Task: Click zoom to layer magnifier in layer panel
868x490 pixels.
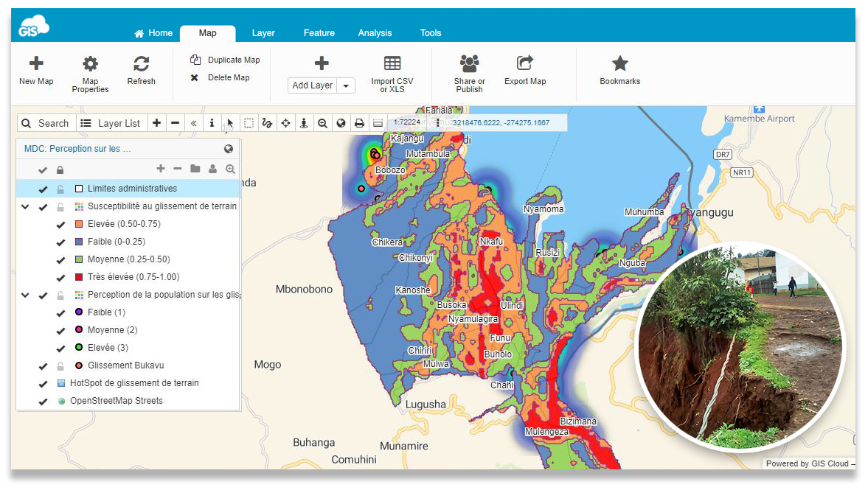Action: (230, 169)
